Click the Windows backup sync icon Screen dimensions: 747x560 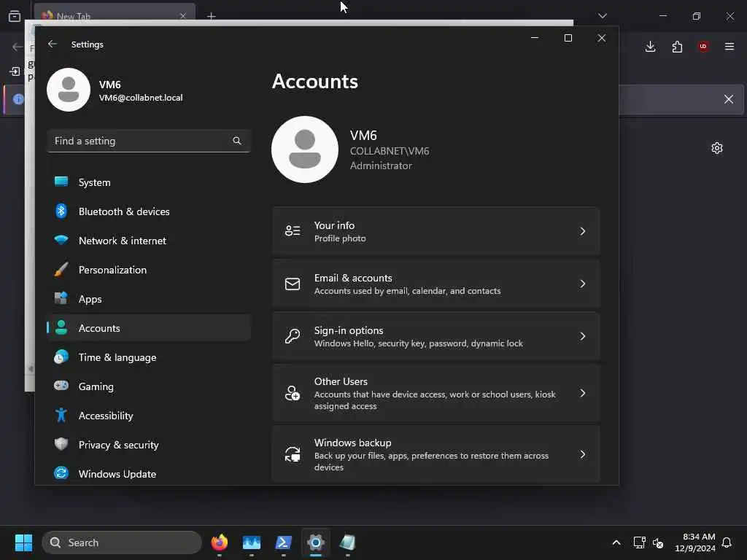293,454
